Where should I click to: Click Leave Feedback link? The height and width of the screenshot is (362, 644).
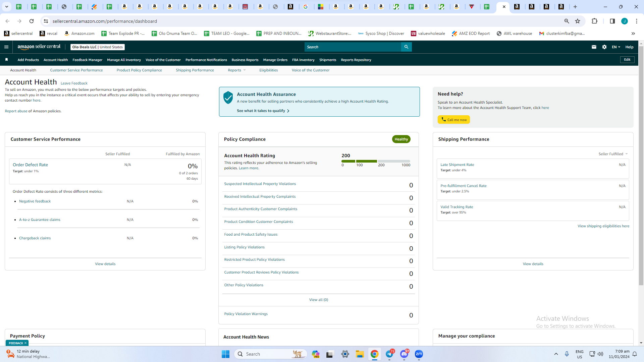(x=74, y=83)
